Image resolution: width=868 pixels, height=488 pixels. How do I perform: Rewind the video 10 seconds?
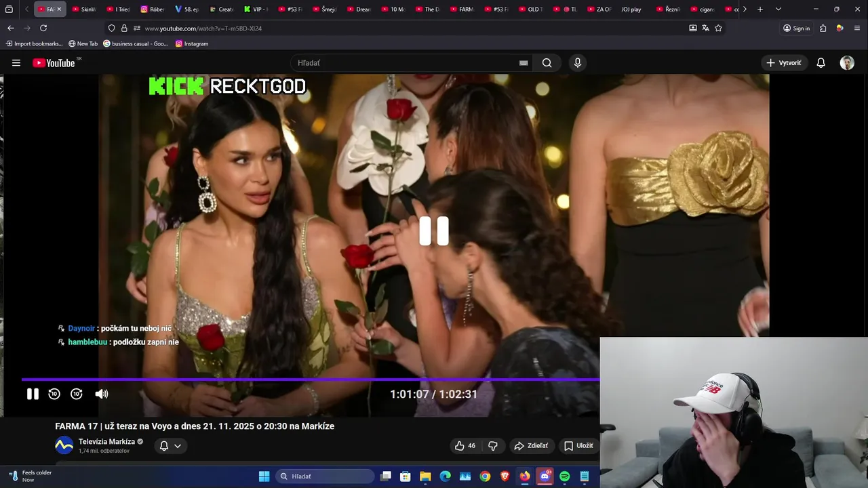point(54,394)
